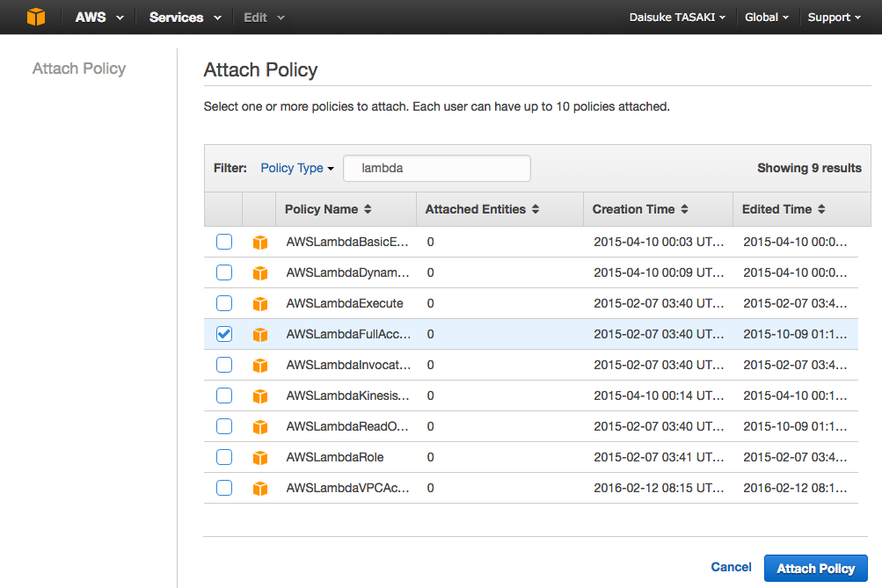The height and width of the screenshot is (588, 882).
Task: Click AWSLambdaDynam... policy name text
Action: click(347, 272)
